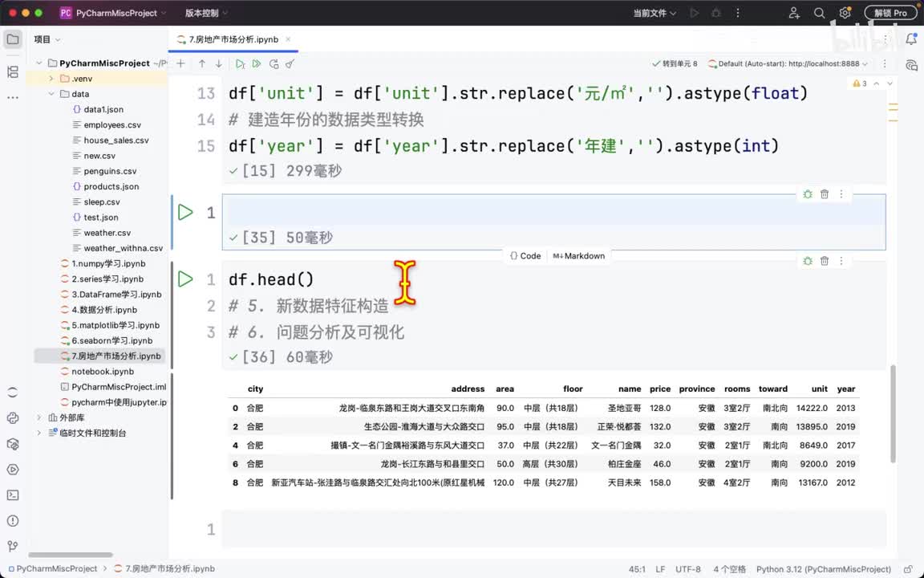Open the 版本控制 dropdown menu

coord(206,13)
